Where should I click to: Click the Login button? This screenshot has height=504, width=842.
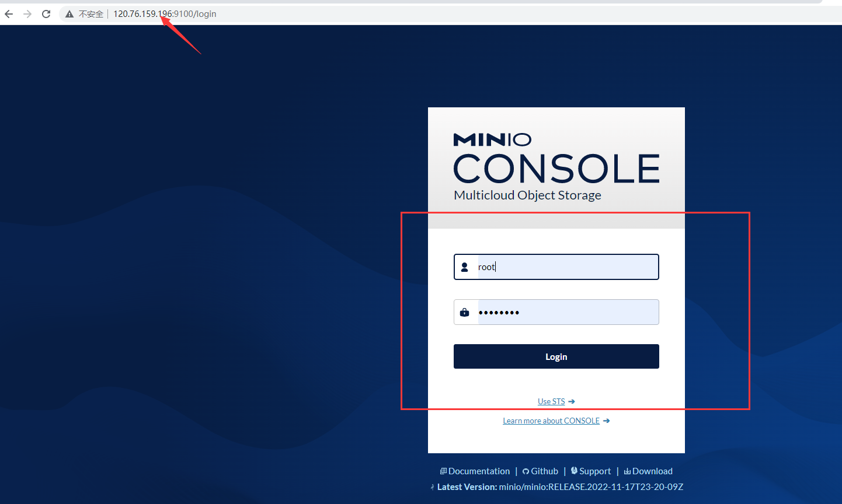click(556, 356)
